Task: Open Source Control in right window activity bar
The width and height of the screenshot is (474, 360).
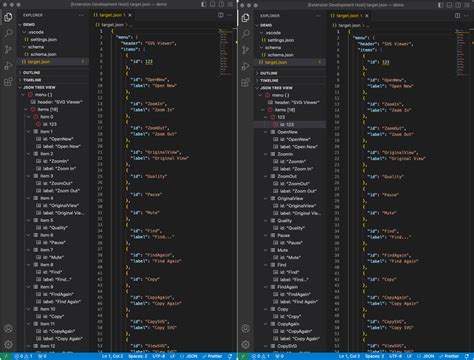Action: [246, 50]
